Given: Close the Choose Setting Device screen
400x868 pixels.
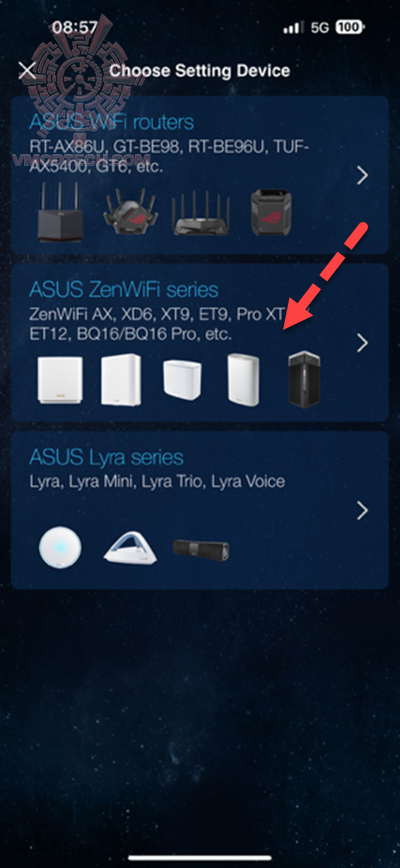Looking at the screenshot, I should [x=27, y=71].
